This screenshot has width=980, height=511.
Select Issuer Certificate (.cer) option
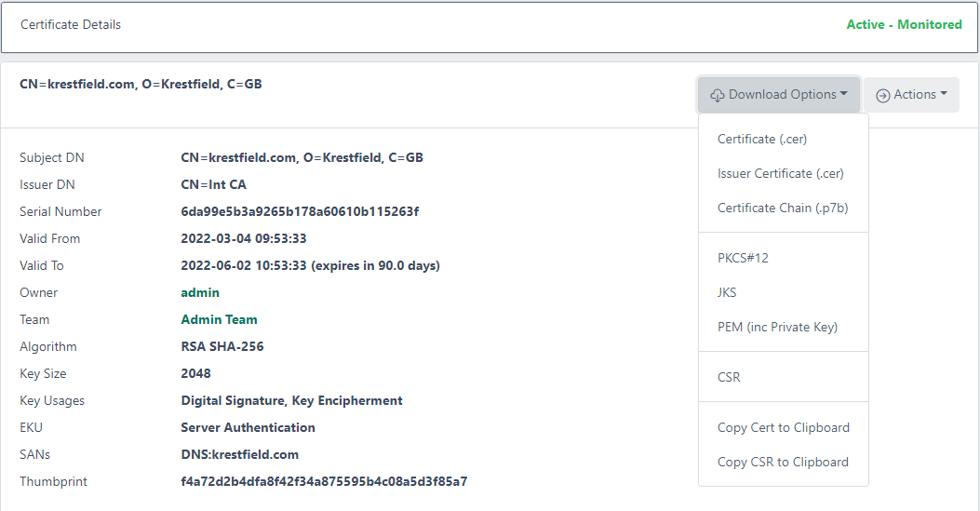pos(780,173)
